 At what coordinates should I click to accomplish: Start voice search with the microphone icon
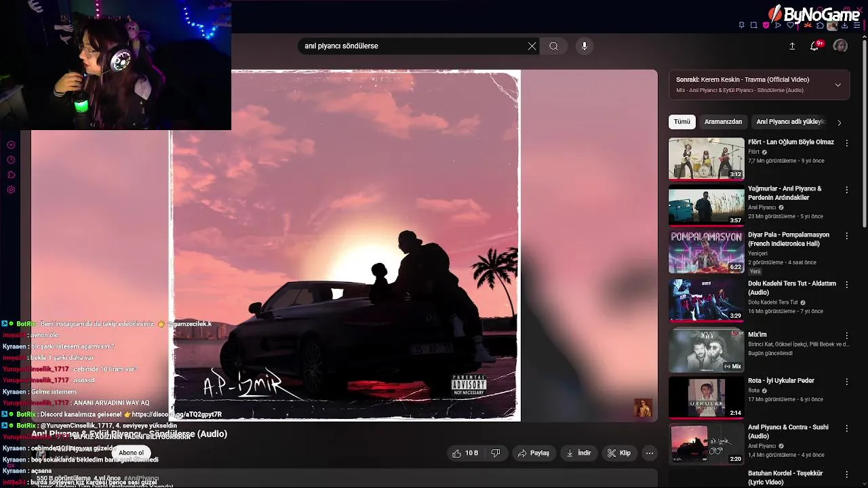tap(585, 46)
